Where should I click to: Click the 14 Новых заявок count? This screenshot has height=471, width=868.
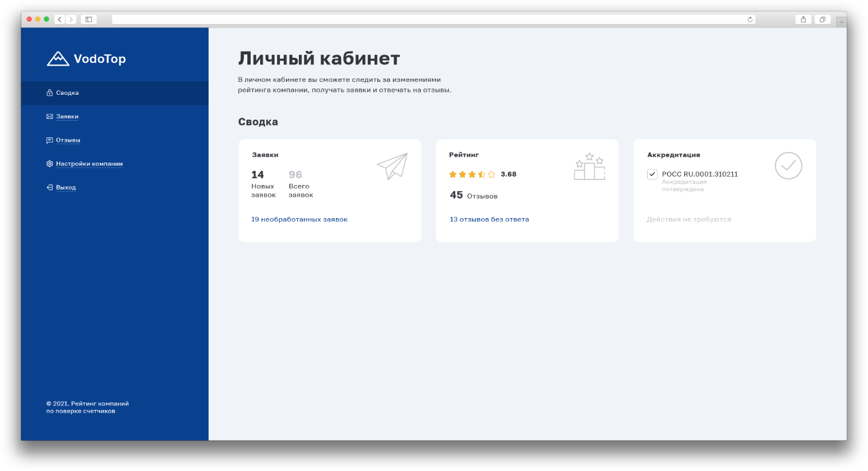(x=264, y=184)
